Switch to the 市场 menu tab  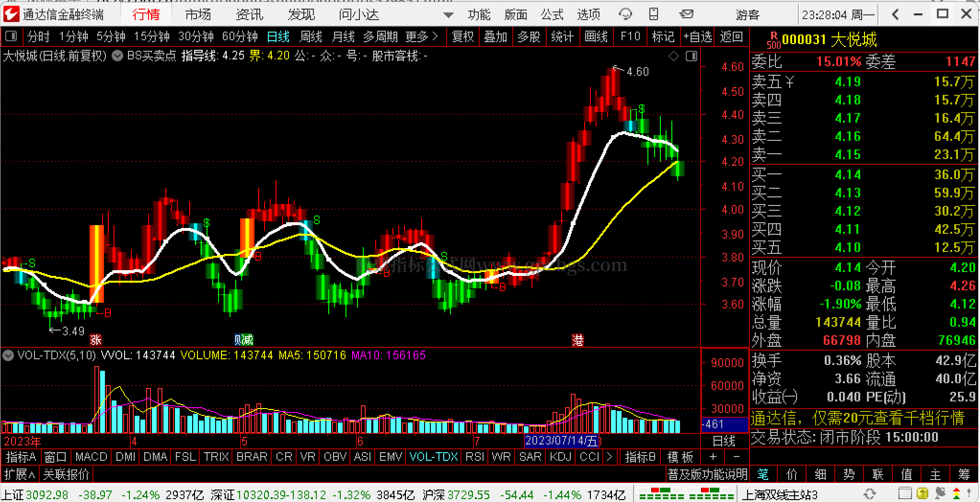point(198,15)
